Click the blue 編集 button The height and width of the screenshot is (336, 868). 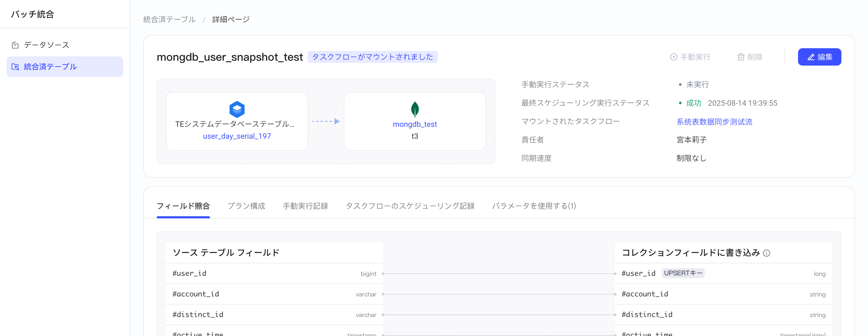pos(819,57)
